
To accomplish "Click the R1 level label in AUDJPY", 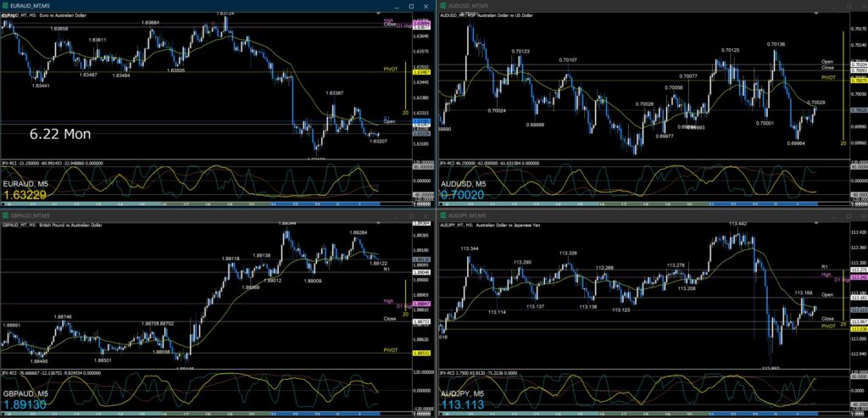I will click(824, 267).
